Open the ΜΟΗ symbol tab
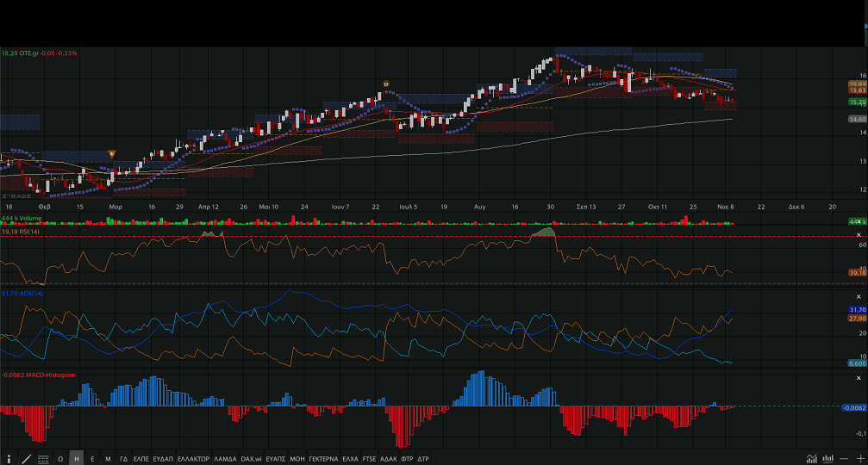The height and width of the screenshot is (465, 868). (297, 459)
